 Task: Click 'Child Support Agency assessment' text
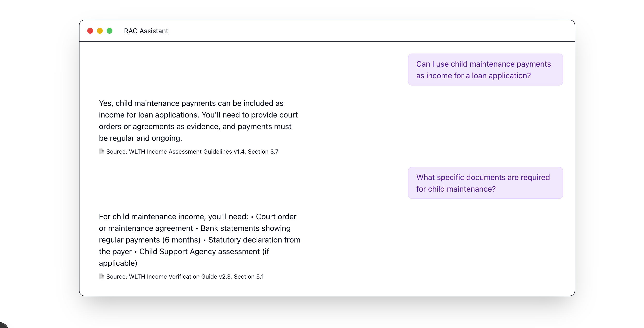click(199, 251)
